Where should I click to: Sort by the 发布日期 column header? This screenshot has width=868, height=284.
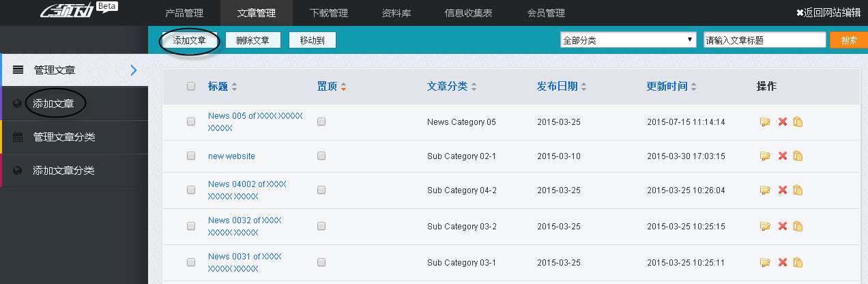coord(562,87)
